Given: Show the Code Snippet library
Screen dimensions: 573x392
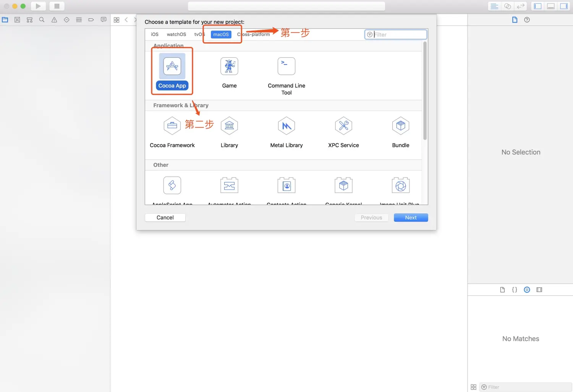Looking at the screenshot, I should pos(515,290).
